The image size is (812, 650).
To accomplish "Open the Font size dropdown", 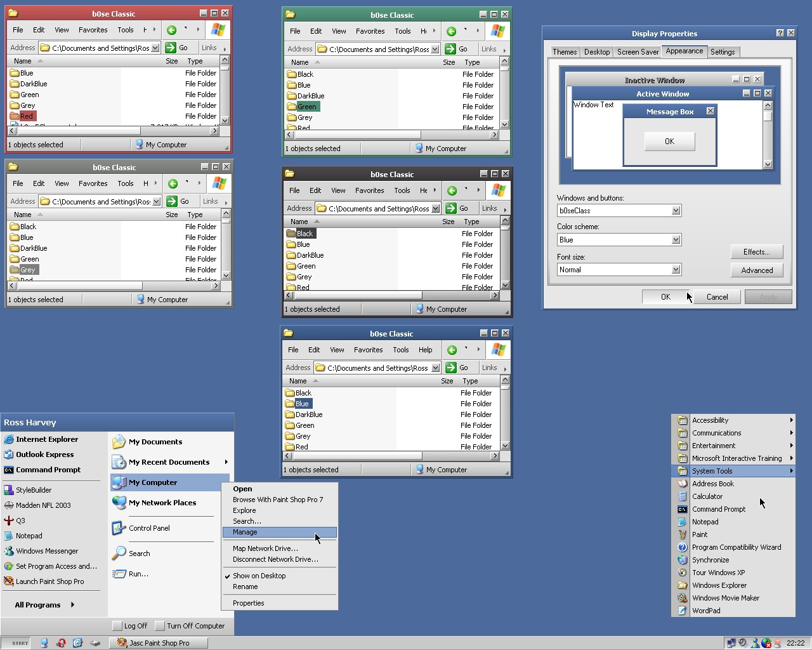I will coord(676,270).
